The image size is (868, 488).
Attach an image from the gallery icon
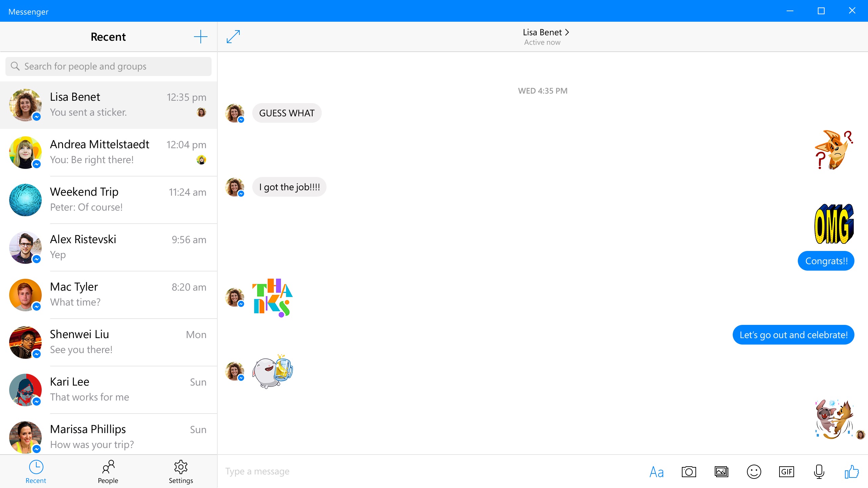click(722, 471)
